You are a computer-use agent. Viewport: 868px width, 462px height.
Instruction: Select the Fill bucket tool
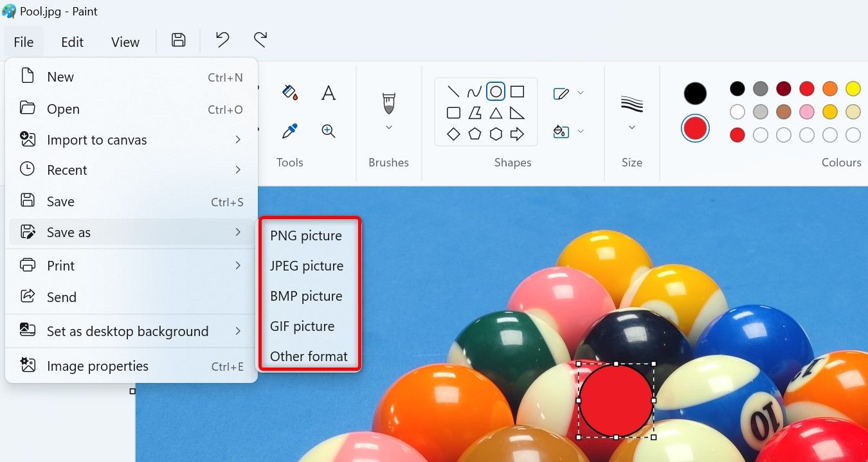pyautogui.click(x=290, y=93)
